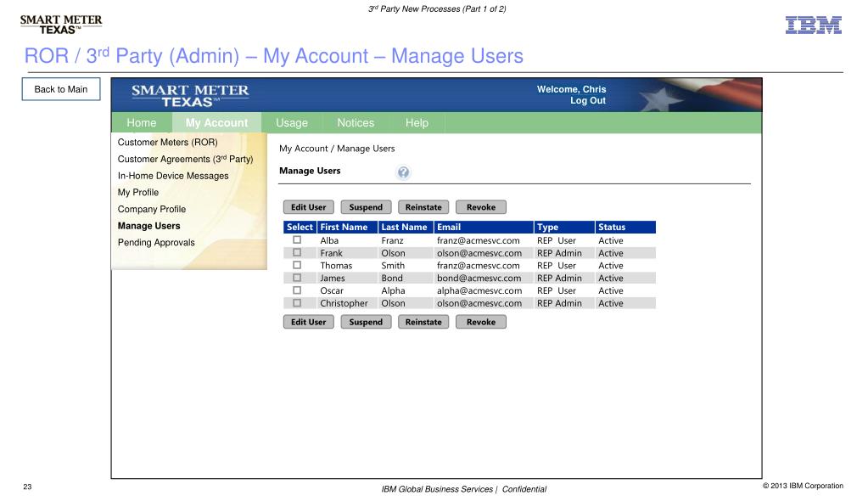Click the last name Smith
The width and height of the screenshot is (868, 501).
pyautogui.click(x=393, y=266)
